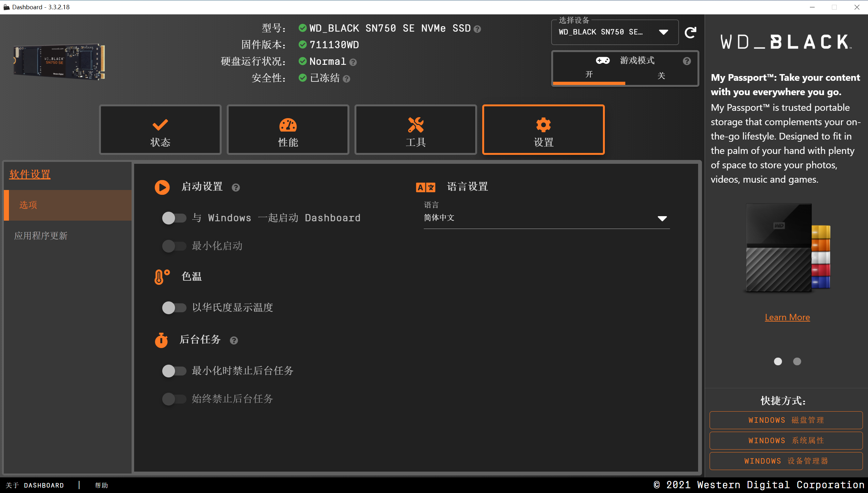The image size is (868, 493).
Task: Click the Dashboard app icon in title bar
Action: click(x=6, y=7)
